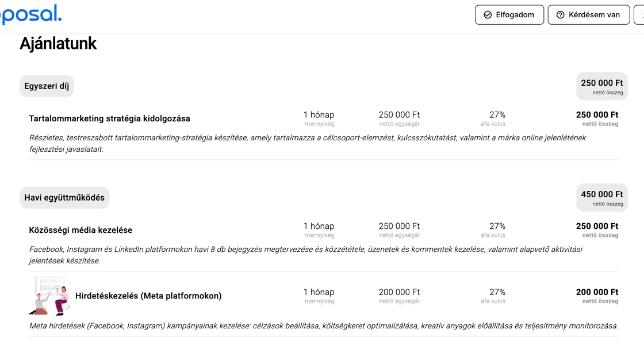Click the Meta hirdetések description text
The image size is (644, 360).
[323, 326]
